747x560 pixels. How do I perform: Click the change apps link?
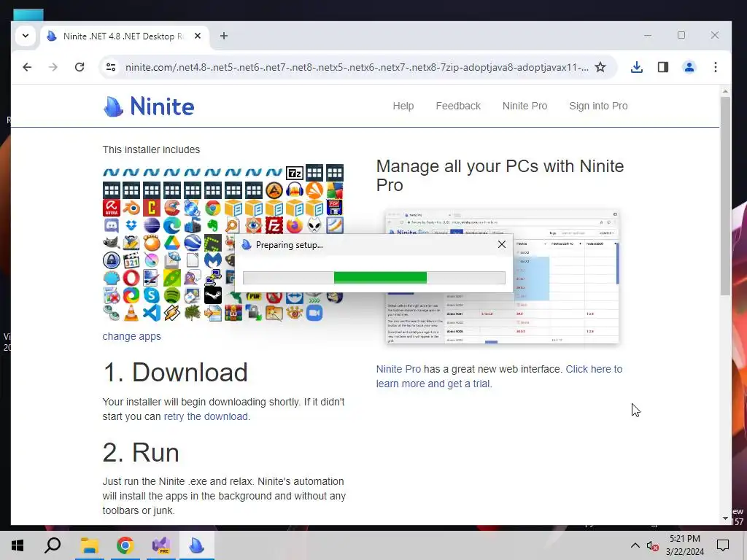click(x=131, y=336)
